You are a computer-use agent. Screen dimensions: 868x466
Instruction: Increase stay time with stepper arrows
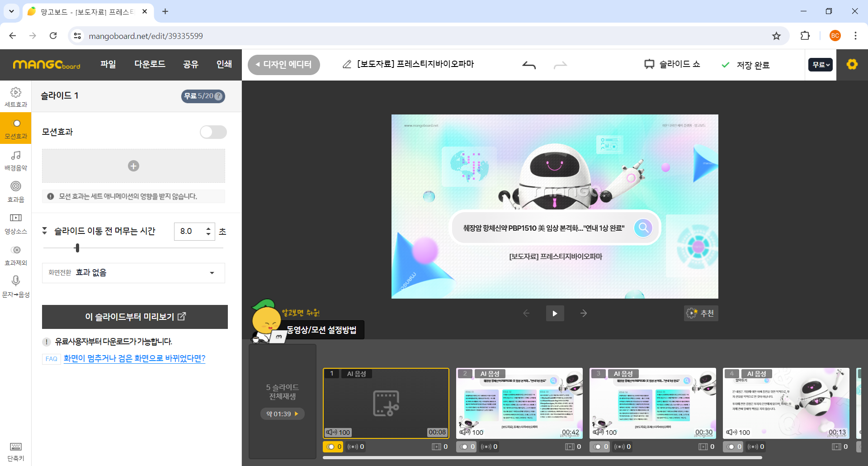tap(208, 228)
